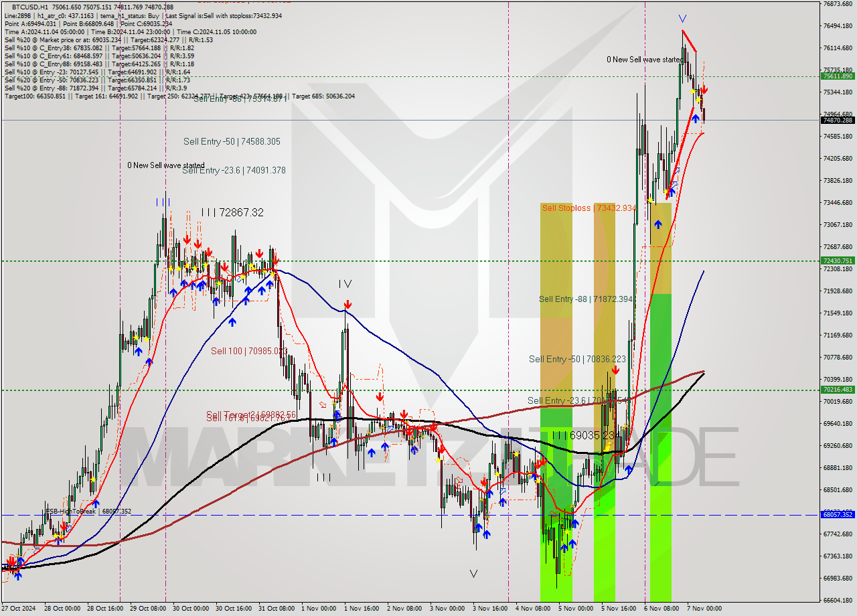Click the green 70216.483 price tag
The image size is (857, 616).
(838, 390)
